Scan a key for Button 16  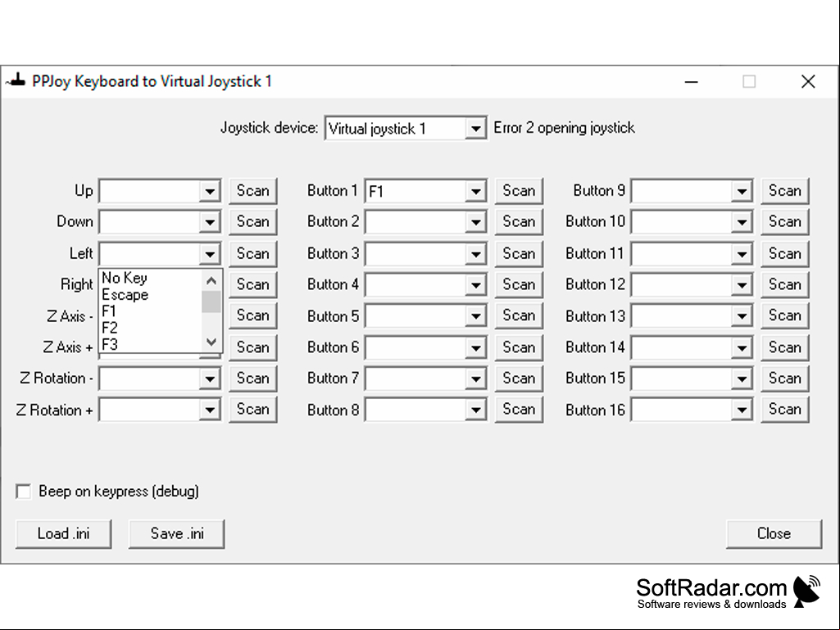785,410
